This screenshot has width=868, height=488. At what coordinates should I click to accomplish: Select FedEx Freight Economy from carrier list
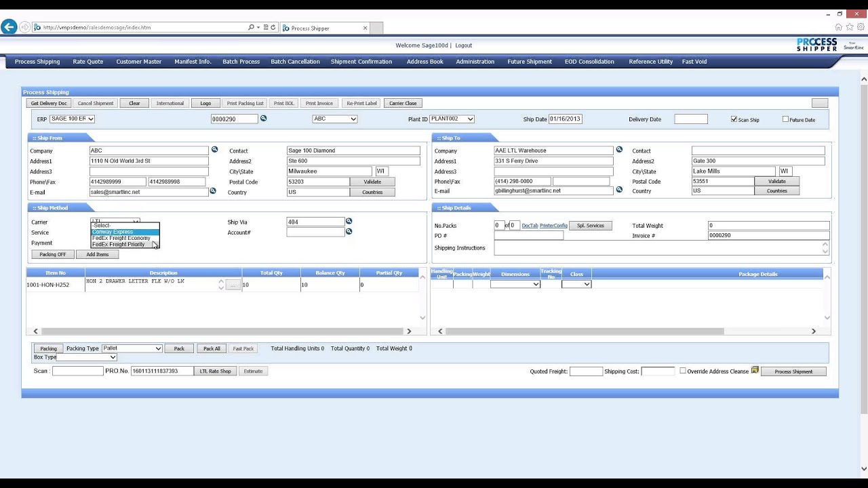(x=121, y=238)
